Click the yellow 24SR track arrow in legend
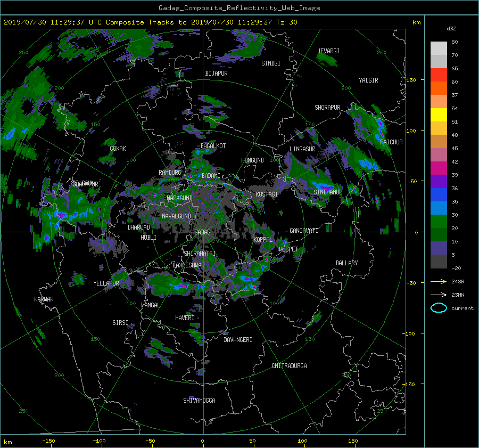 tap(439, 281)
